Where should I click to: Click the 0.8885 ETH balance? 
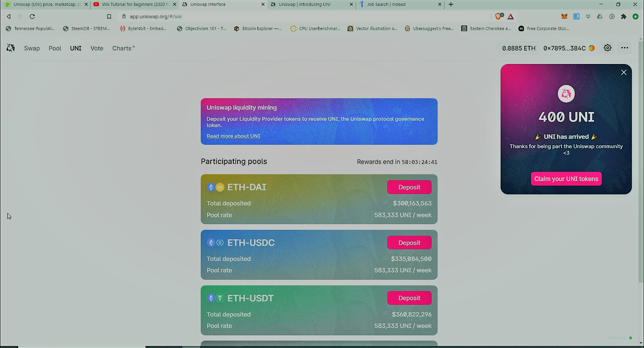[x=519, y=48]
